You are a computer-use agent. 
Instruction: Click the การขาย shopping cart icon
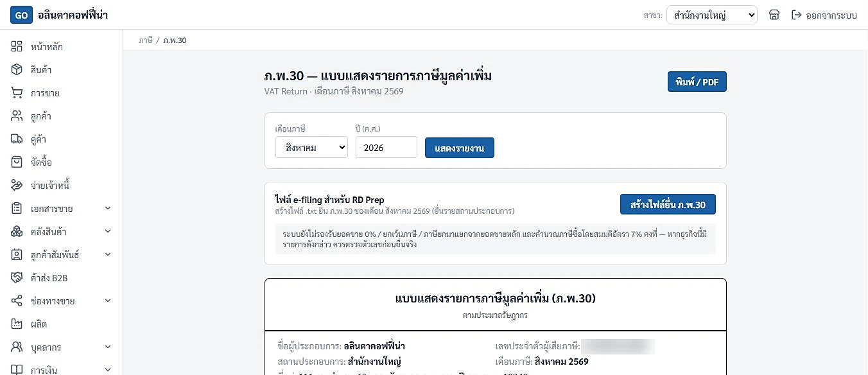click(17, 93)
